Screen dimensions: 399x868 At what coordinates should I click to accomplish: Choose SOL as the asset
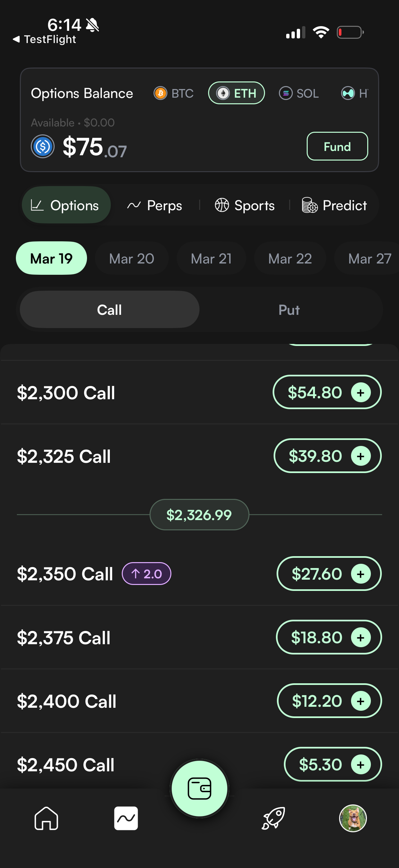tap(299, 93)
